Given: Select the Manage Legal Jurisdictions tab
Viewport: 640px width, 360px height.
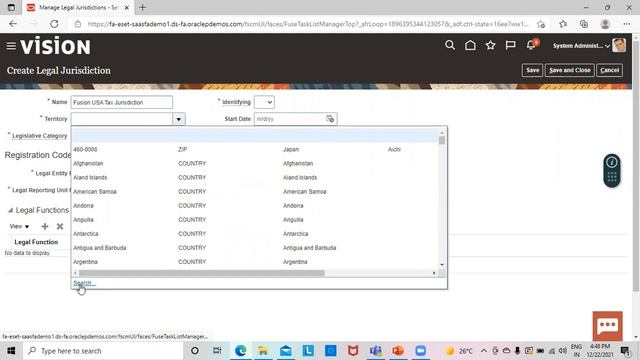Looking at the screenshot, I should click(x=78, y=7).
